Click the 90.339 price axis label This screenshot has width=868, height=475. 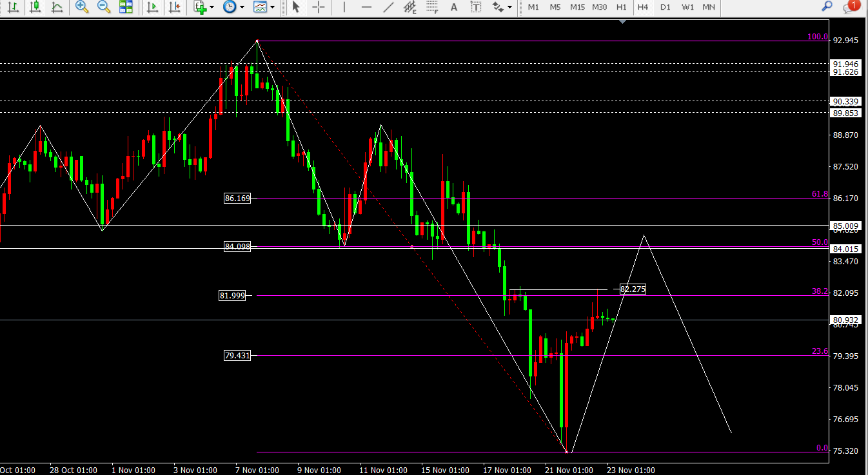coord(845,101)
